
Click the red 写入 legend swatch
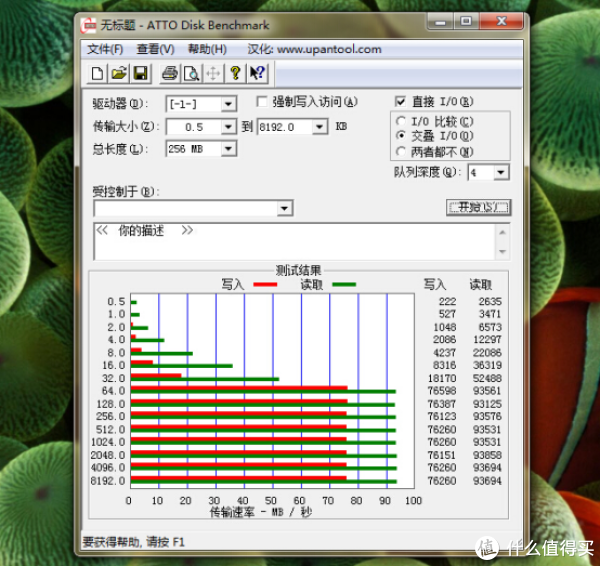(x=265, y=284)
